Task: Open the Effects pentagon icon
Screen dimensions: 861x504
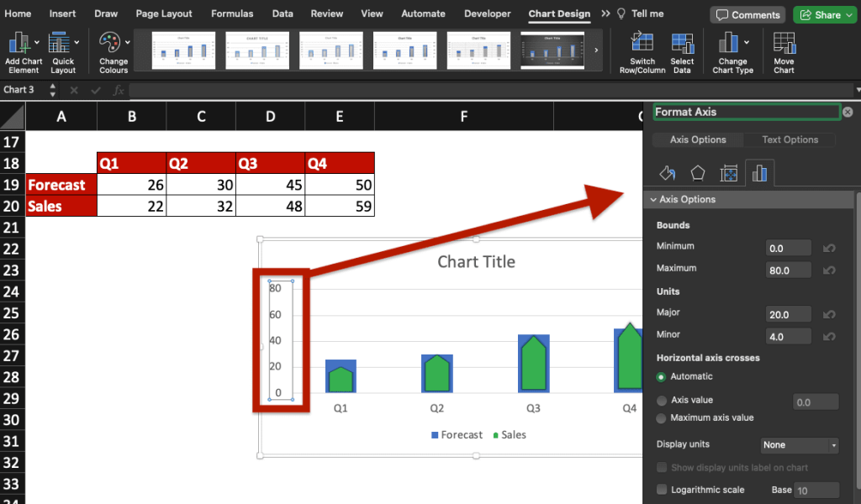Action: click(698, 172)
